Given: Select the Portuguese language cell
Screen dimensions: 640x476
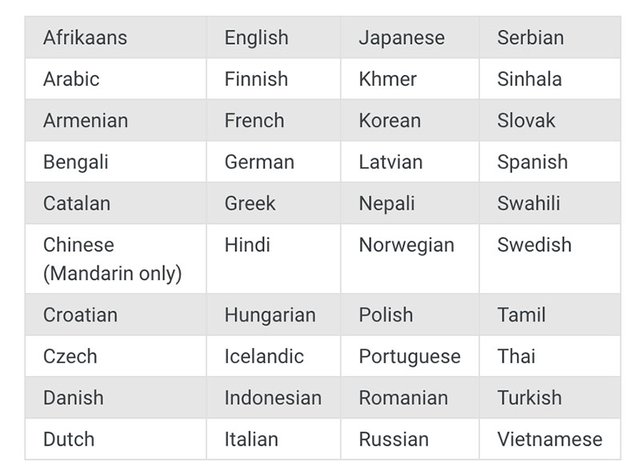Looking at the screenshot, I should click(410, 356).
